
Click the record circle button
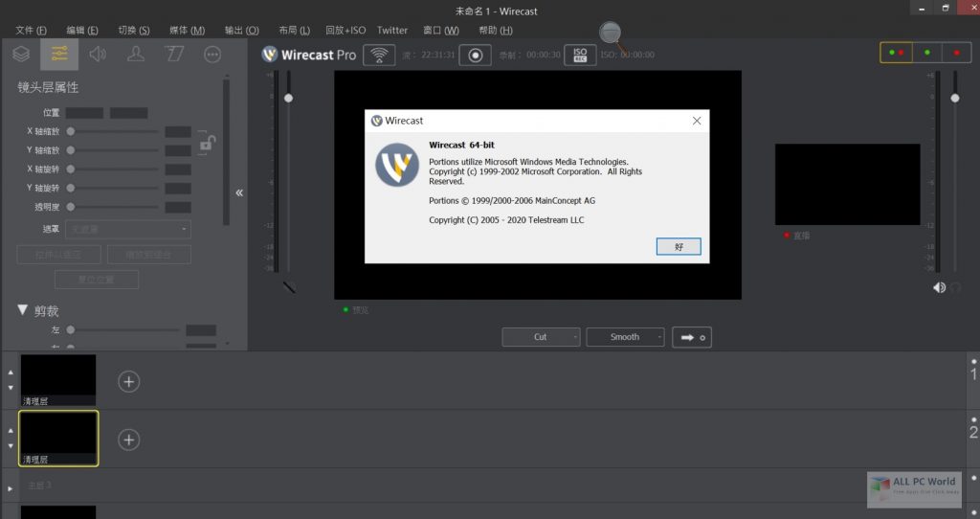475,55
